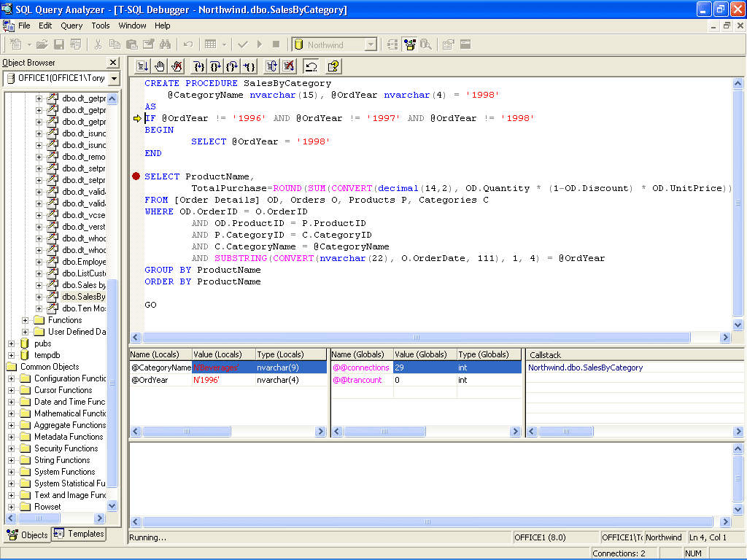Switch to the Templates tab
Image resolution: width=747 pixels, height=560 pixels.
click(80, 534)
